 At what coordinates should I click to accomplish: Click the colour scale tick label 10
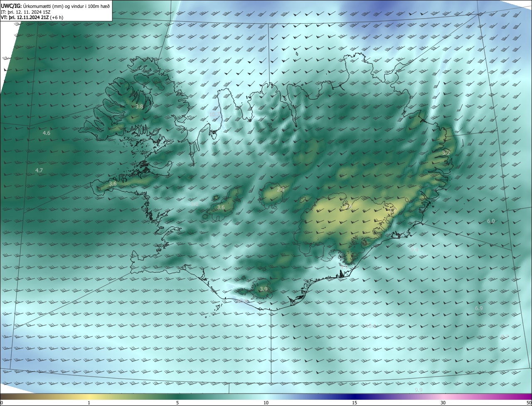tap(266, 403)
